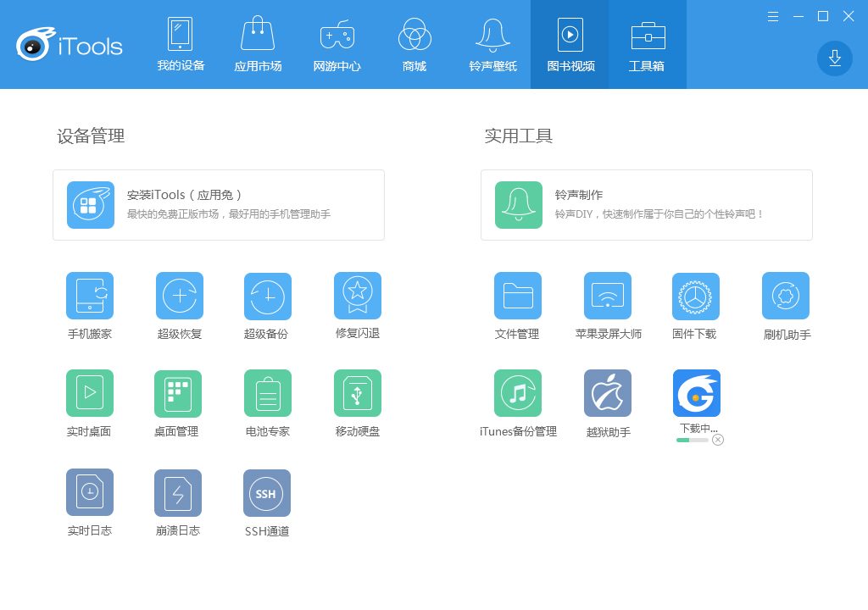Screen dimensions: 868x610
Task: Open the 崩溃日志 crash log tool
Action: [x=178, y=493]
